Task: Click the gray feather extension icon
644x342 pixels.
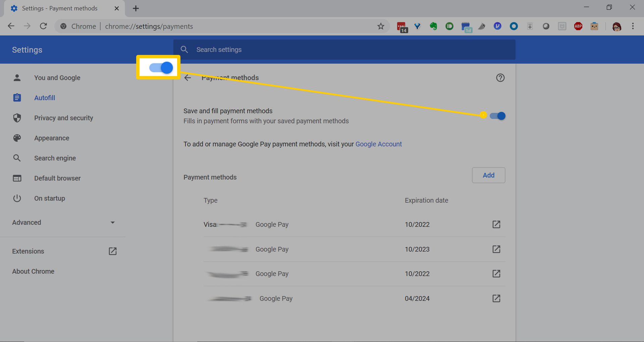Action: [x=482, y=26]
